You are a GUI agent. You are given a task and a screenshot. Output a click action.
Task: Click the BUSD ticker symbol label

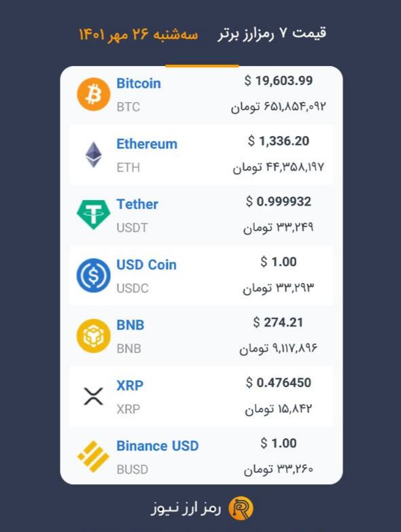click(133, 469)
